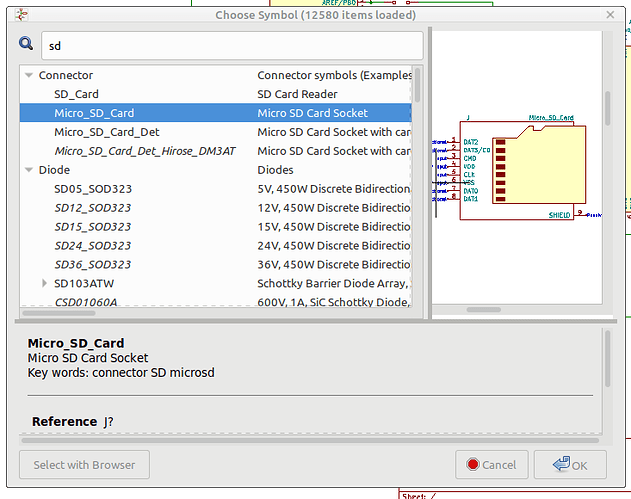Click the preview pane horizontal scrollbar
631x499 pixels.
click(484, 310)
